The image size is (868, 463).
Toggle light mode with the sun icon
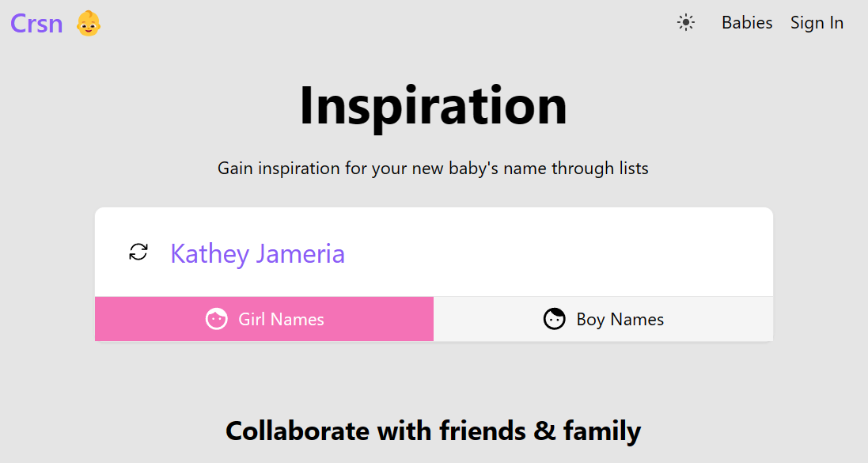(685, 22)
